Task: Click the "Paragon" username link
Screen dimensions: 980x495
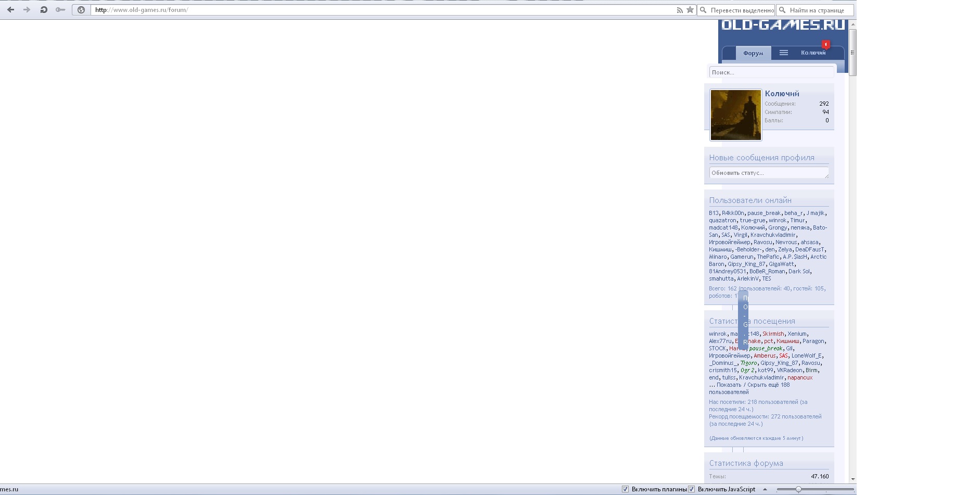Action: point(813,341)
